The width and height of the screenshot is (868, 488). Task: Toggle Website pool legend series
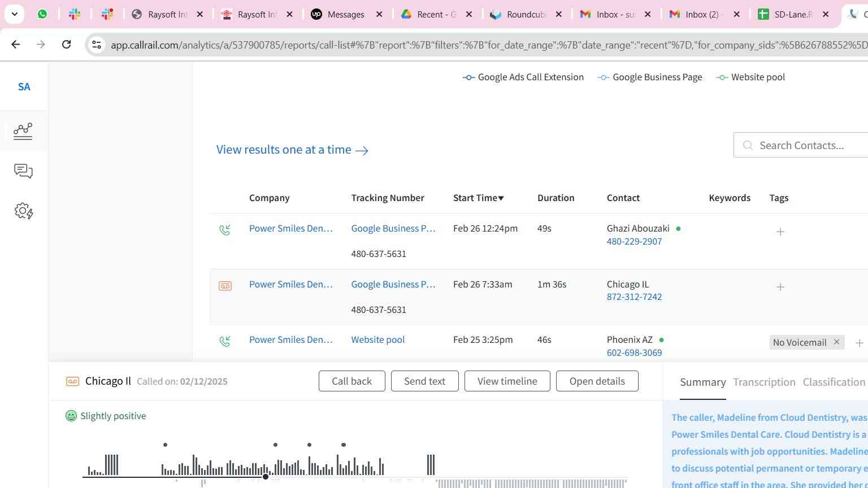[750, 77]
